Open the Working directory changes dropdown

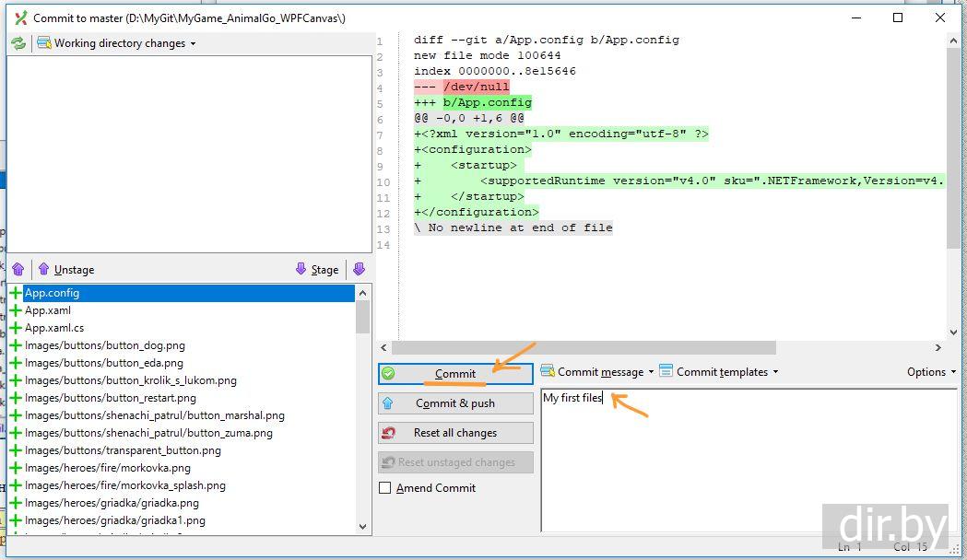point(117,43)
